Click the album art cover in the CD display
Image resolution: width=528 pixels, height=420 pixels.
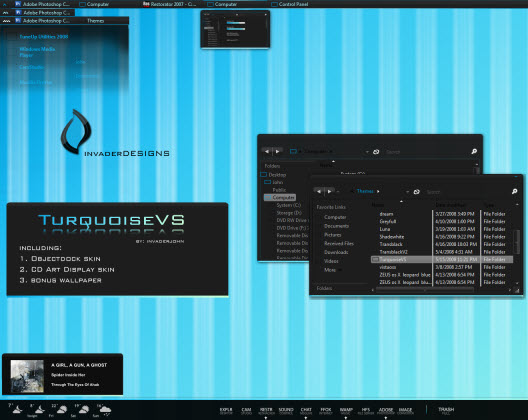pyautogui.click(x=27, y=376)
